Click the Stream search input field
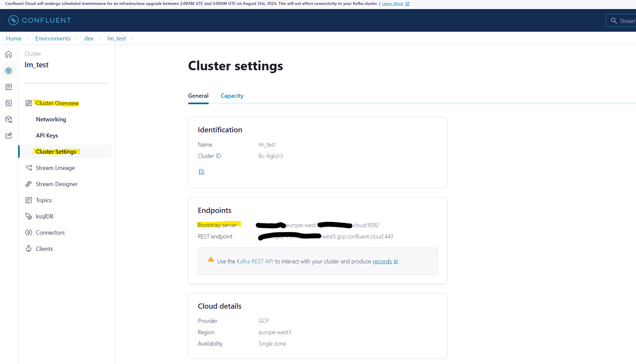636x364 pixels. click(621, 21)
